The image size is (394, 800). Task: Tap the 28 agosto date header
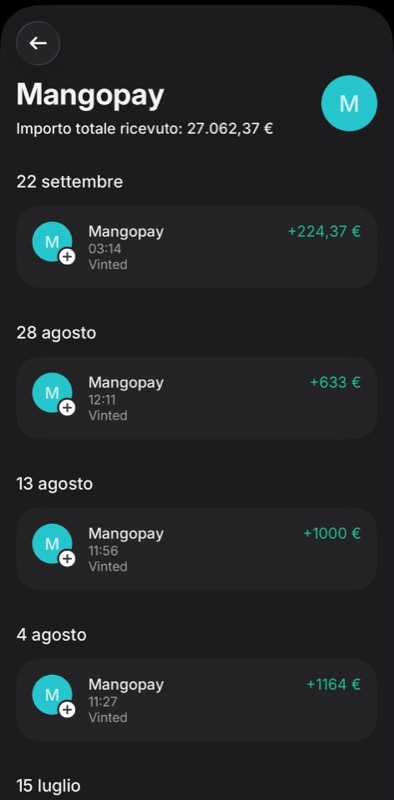click(x=56, y=333)
